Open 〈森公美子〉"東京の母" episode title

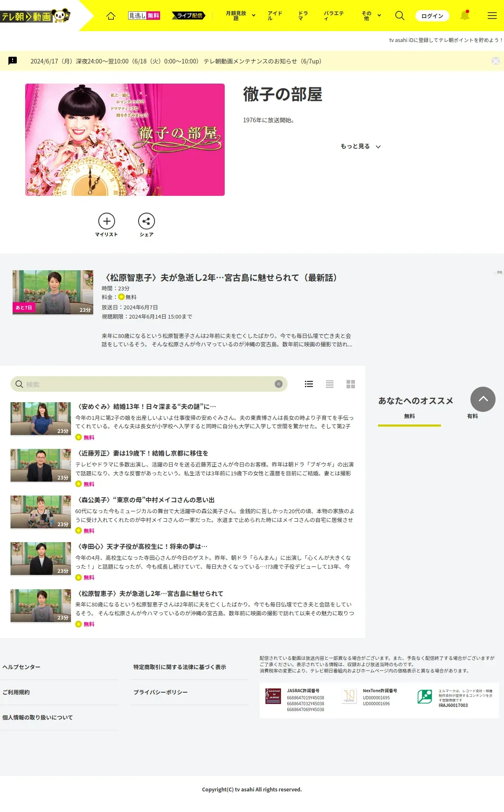145,500
